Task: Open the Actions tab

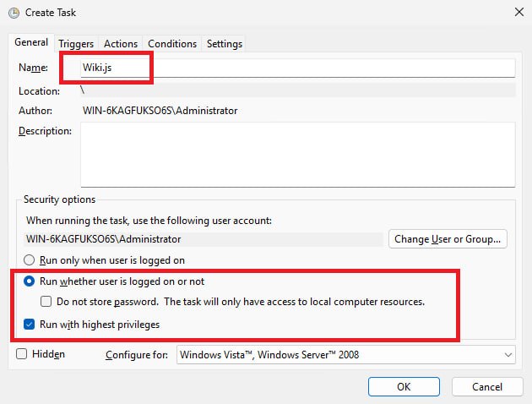Action: [121, 44]
